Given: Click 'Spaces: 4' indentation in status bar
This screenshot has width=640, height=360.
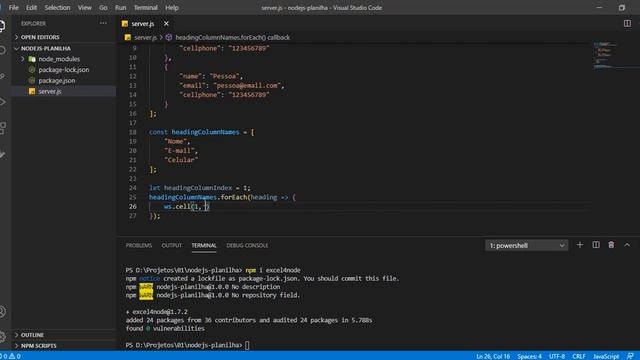Looking at the screenshot, I should 529,356.
